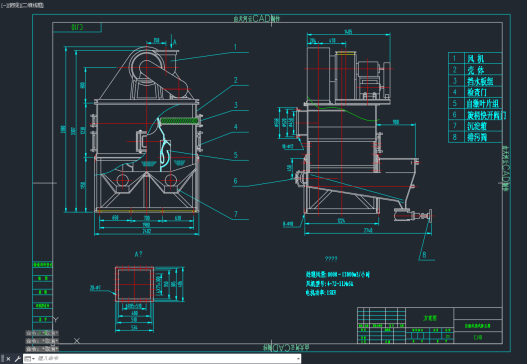Open the recent commands dropdown
The image size is (527, 364).
coord(30,359)
